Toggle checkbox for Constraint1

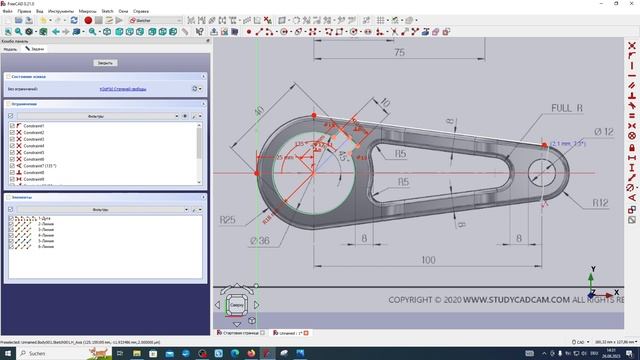point(12,126)
